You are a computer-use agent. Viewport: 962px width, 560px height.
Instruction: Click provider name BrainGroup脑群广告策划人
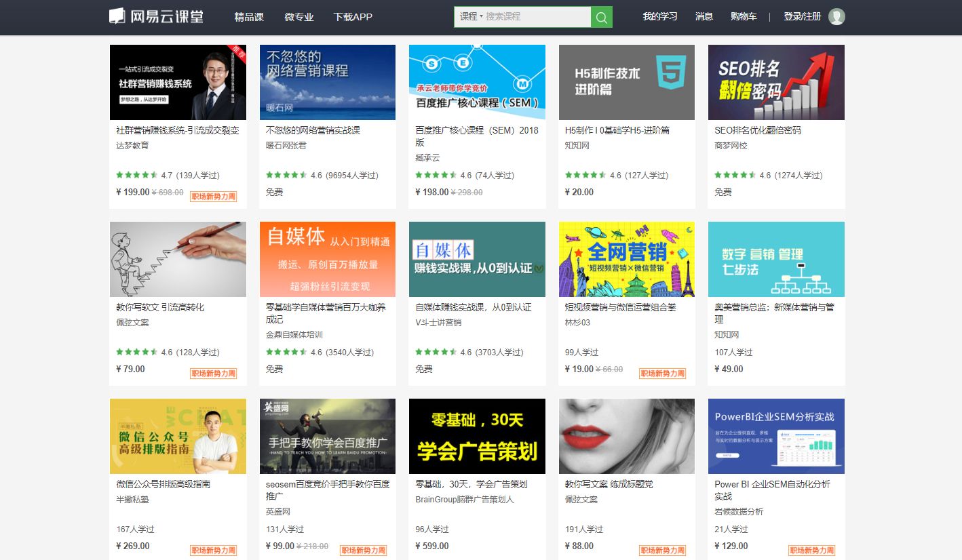coord(465,500)
